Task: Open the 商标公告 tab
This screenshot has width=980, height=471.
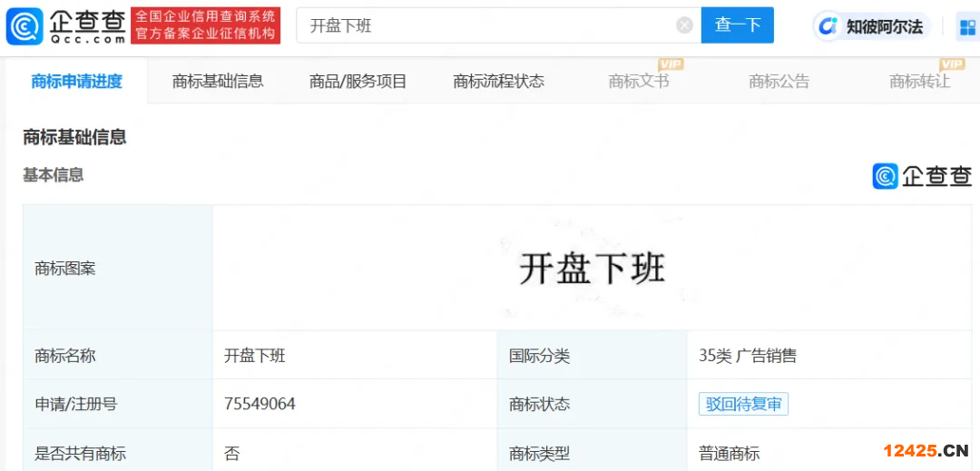Action: (x=779, y=82)
